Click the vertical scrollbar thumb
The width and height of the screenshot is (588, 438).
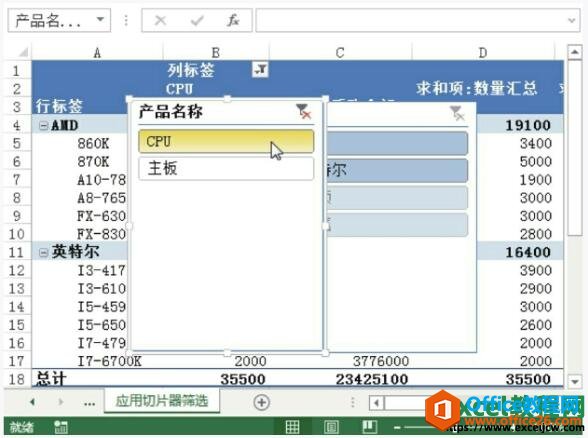point(574,148)
